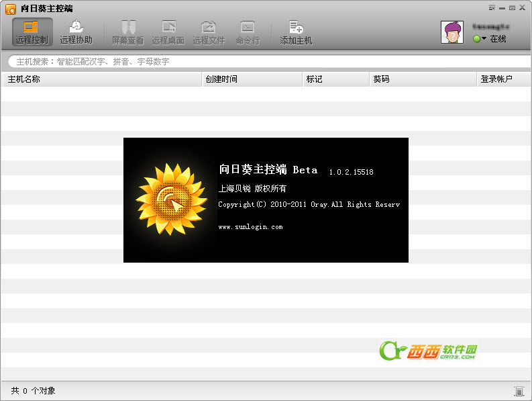Click the 上海贝锐 版权所有 text
Viewport: 532px width, 401px height.
point(252,188)
